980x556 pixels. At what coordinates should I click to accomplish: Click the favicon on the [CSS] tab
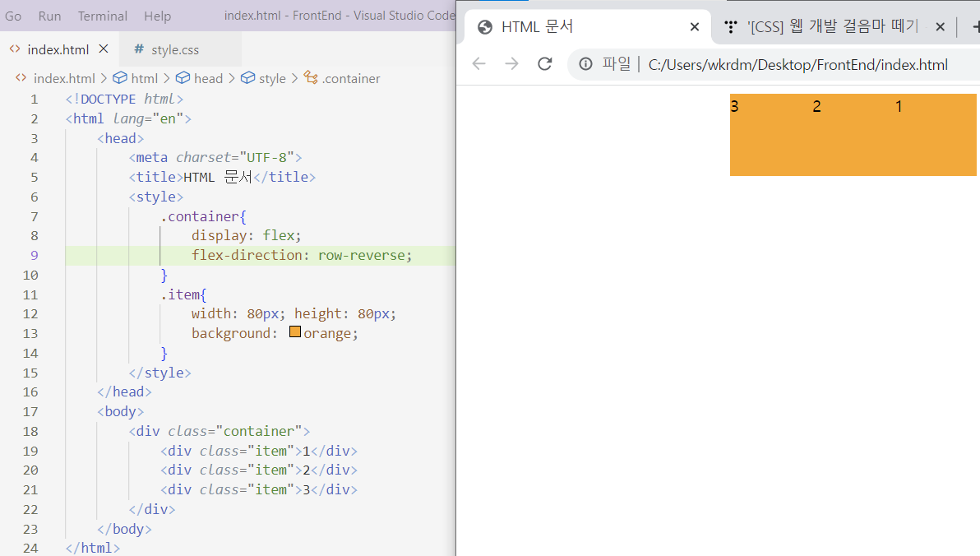[731, 27]
